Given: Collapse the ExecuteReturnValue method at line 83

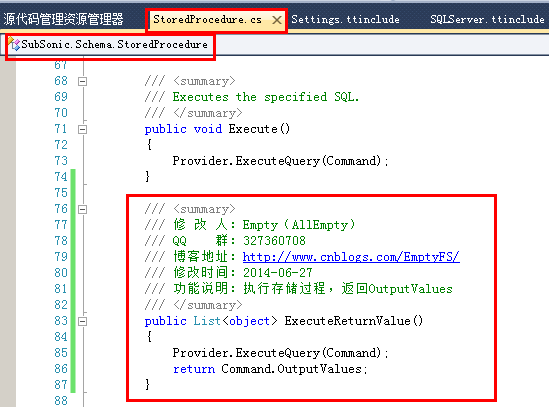Looking at the screenshot, I should (x=82, y=321).
